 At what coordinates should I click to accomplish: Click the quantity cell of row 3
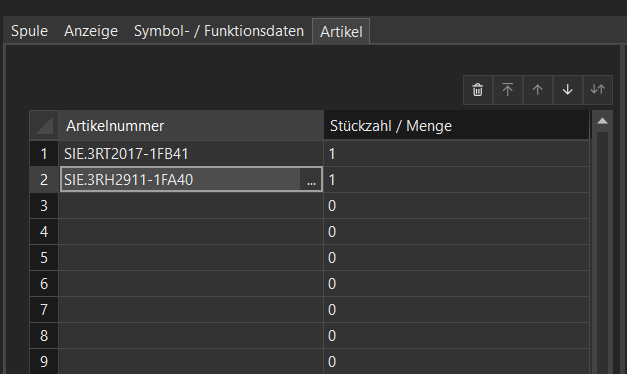tap(457, 206)
